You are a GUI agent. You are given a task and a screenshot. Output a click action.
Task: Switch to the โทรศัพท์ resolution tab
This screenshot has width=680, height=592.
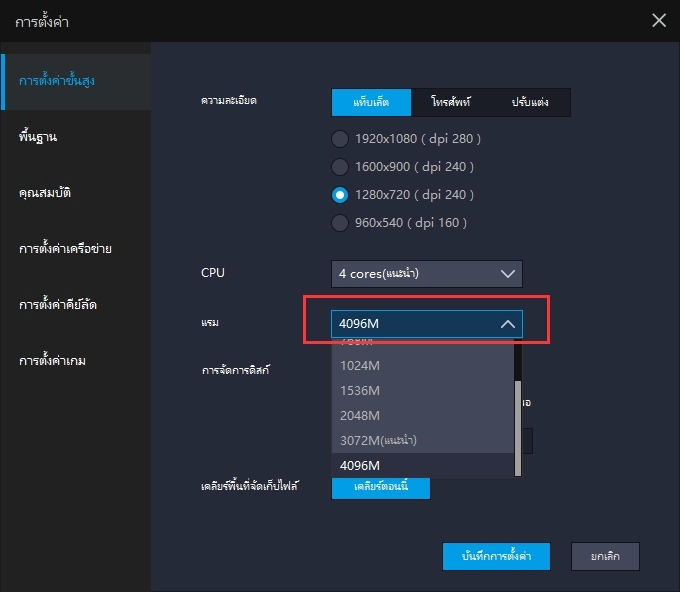tap(451, 102)
